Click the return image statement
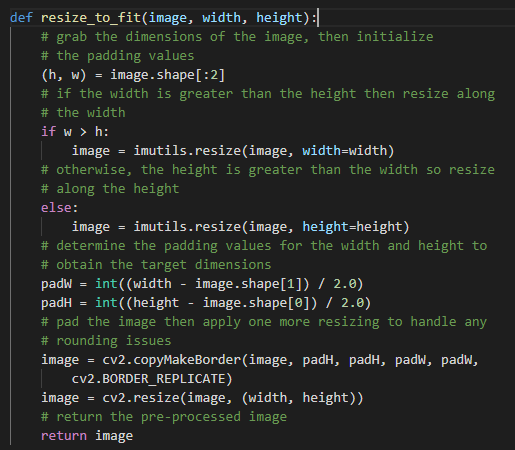The width and height of the screenshot is (515, 450). [87, 436]
